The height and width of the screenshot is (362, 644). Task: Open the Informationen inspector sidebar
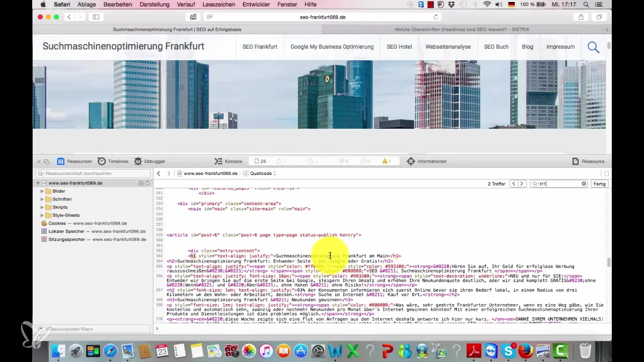427,161
